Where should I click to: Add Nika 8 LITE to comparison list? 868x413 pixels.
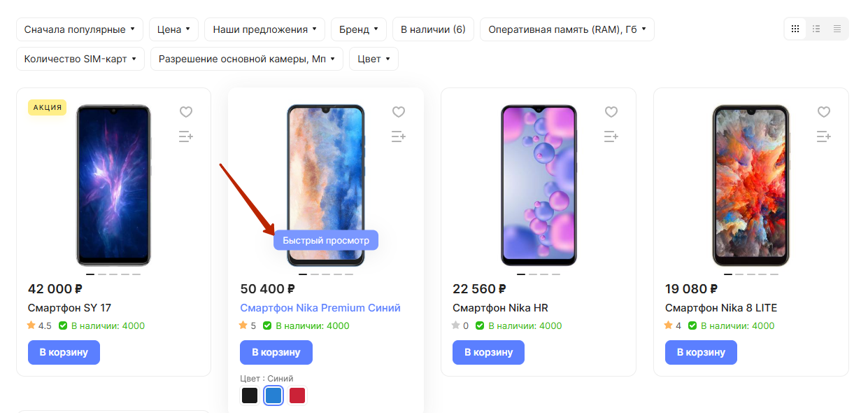coord(823,136)
